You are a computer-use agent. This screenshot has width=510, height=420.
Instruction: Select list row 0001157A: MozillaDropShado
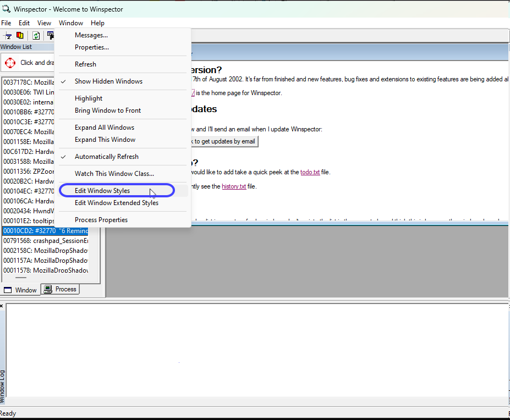pos(46,261)
